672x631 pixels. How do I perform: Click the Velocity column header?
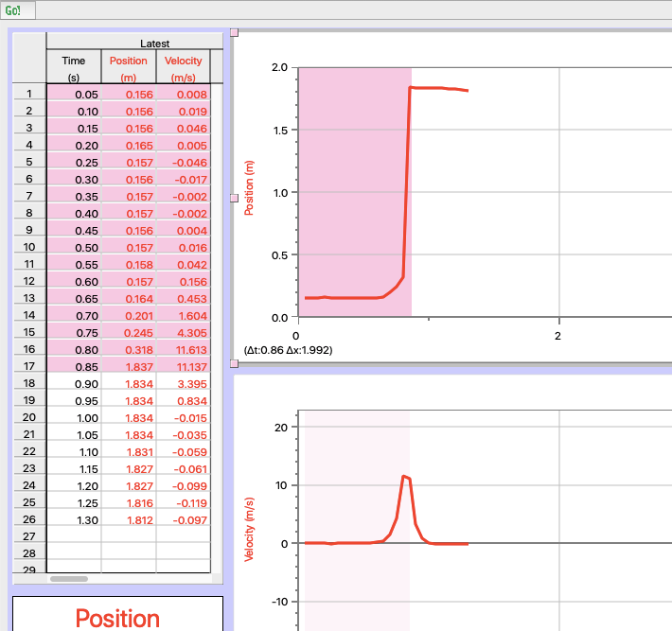(184, 68)
